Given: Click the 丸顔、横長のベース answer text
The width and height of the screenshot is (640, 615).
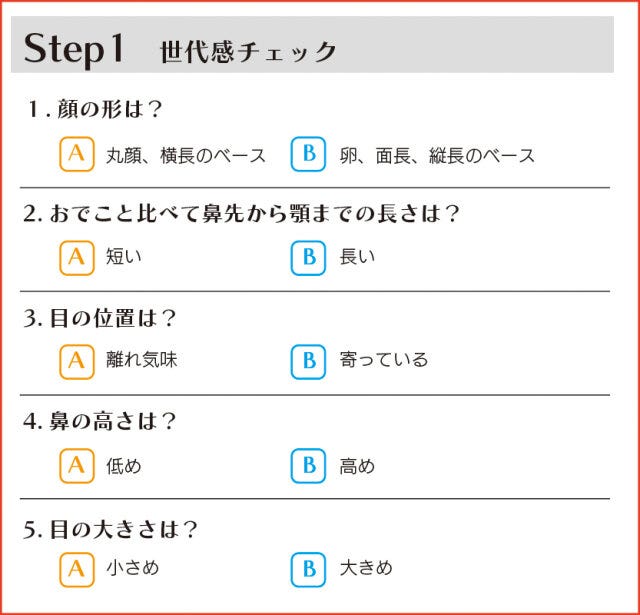Looking at the screenshot, I should point(186,155).
